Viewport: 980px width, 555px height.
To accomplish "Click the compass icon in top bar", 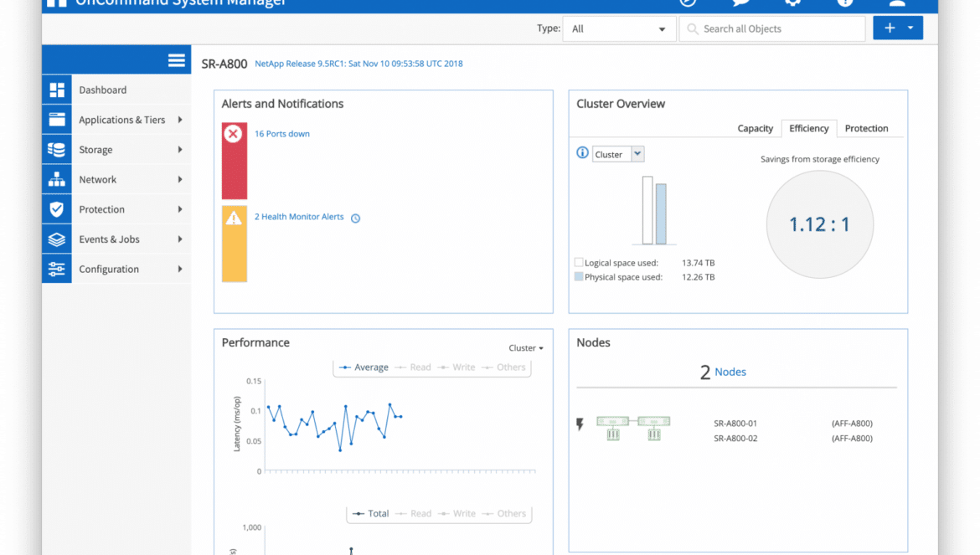I will point(689,3).
